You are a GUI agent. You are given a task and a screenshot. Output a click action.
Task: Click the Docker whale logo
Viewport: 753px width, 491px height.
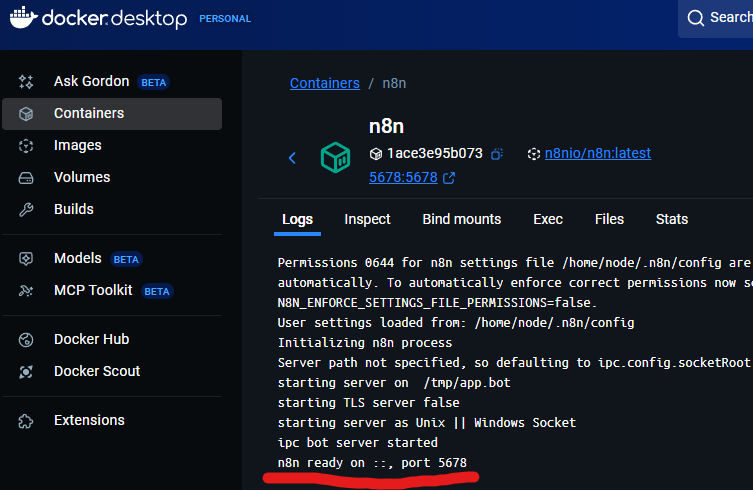(24, 18)
